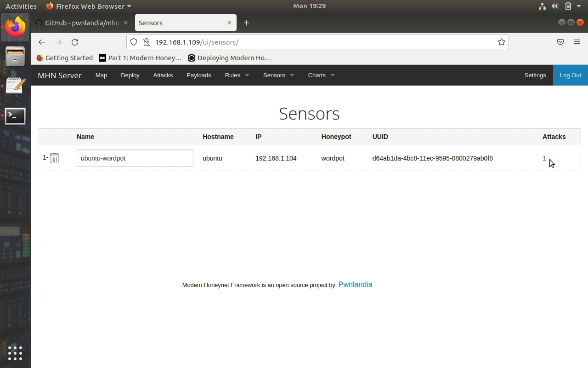
Task: Expand the Sensors dropdown menu
Action: (278, 75)
